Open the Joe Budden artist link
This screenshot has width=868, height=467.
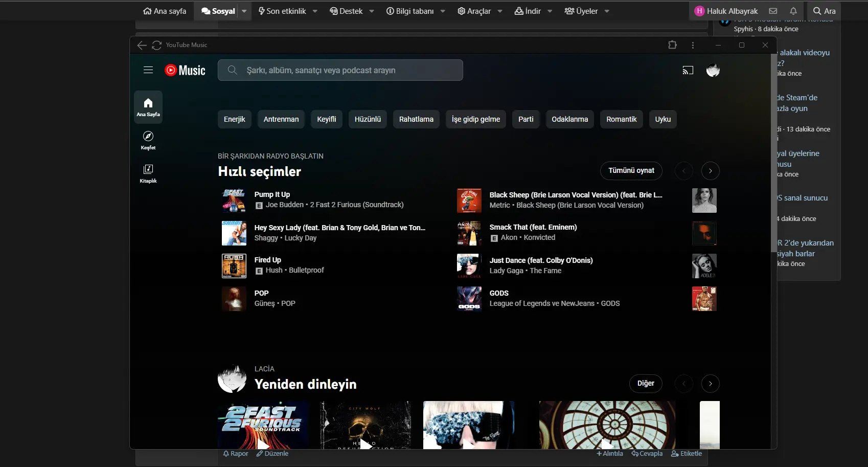[x=285, y=205]
